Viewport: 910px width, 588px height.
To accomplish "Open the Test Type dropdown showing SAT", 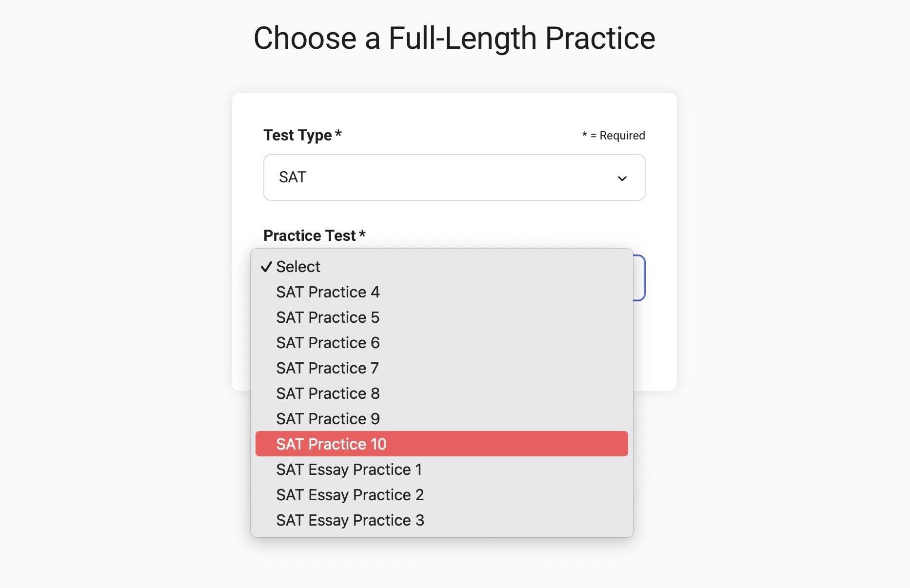I will [454, 177].
